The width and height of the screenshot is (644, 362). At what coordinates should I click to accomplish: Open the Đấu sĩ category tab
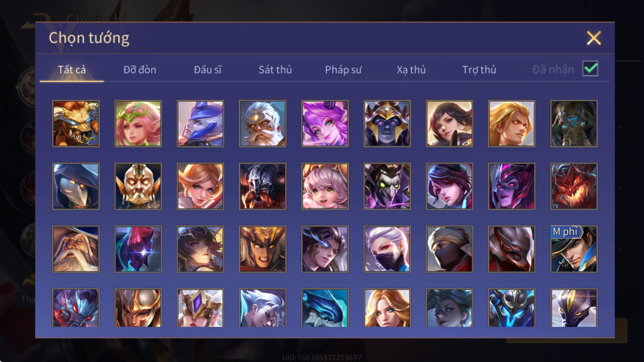point(208,70)
